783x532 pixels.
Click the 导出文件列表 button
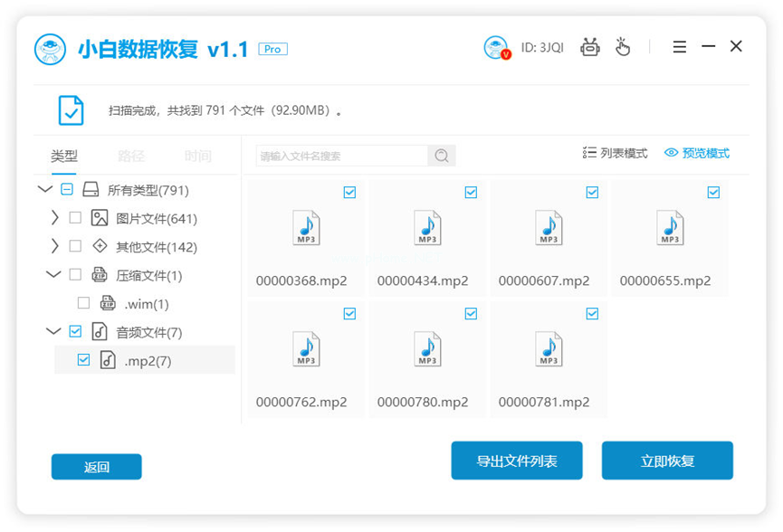point(517,461)
